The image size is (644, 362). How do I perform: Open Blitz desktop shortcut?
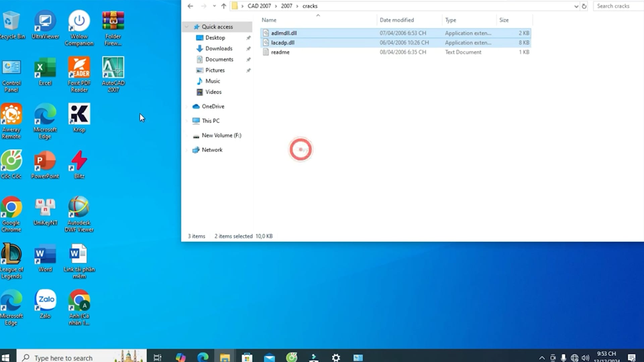[x=79, y=165]
